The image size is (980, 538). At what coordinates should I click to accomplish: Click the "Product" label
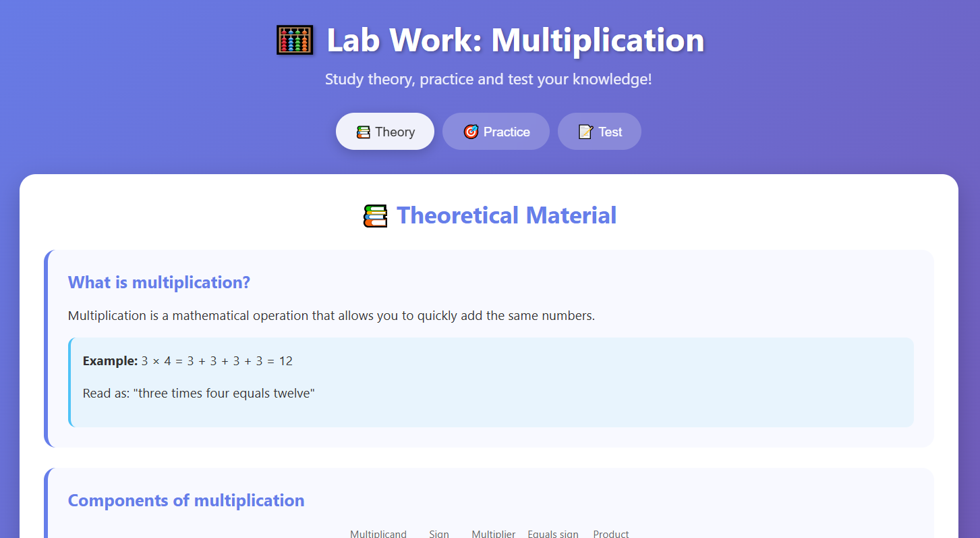click(x=611, y=533)
